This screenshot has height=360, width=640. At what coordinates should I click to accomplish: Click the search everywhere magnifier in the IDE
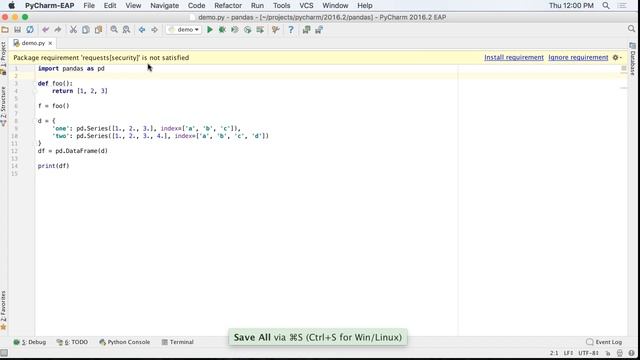tap(631, 29)
